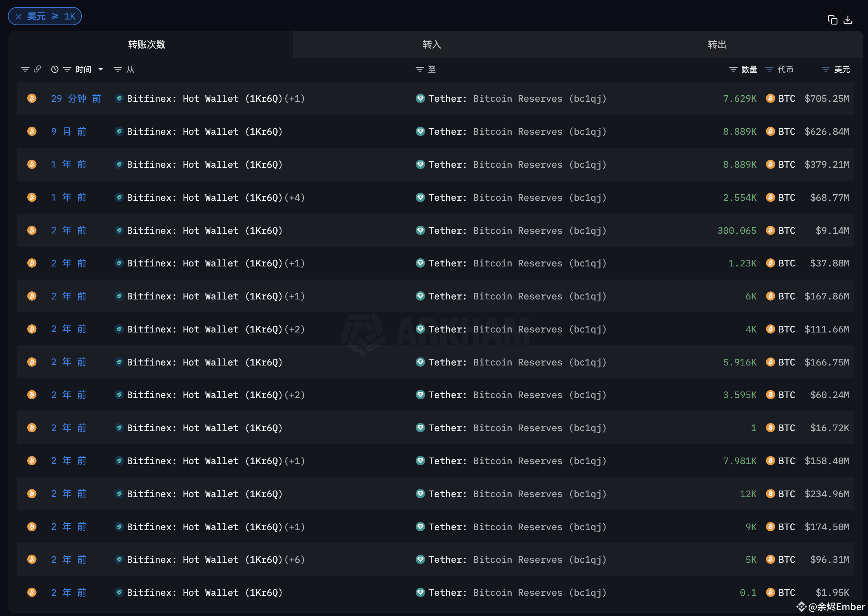The image size is (868, 616).
Task: Click Tether Bitcoin Reserves in the $1.95K row
Action: 517,593
